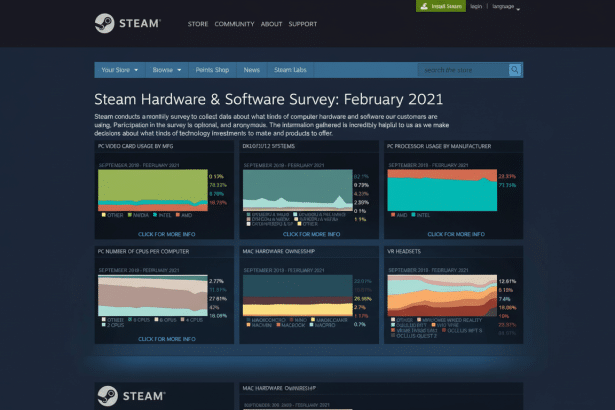Open the VR Headsets chart
The width and height of the screenshot is (615, 410).
pyautogui.click(x=442, y=295)
